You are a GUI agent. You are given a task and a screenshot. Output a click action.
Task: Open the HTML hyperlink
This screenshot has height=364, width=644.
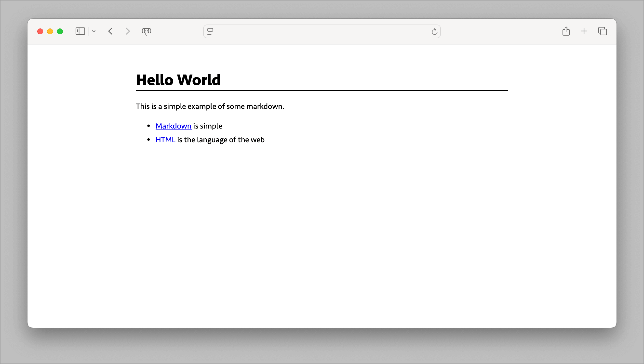(x=165, y=140)
